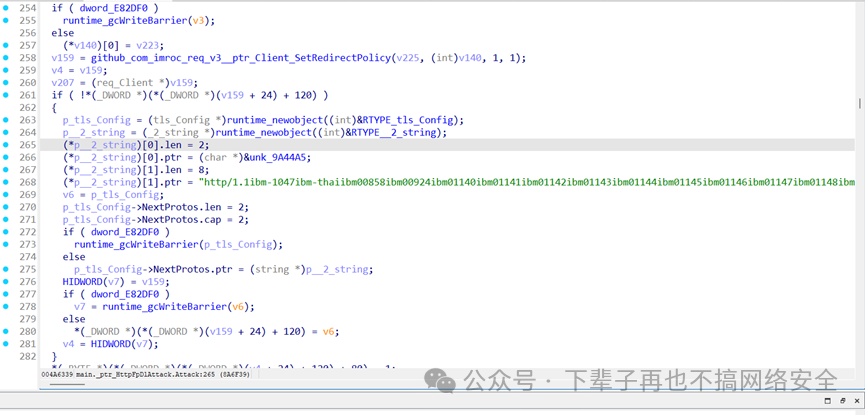
Task: Select v4 = HIDWORD(v7) on line 281
Action: (x=111, y=344)
